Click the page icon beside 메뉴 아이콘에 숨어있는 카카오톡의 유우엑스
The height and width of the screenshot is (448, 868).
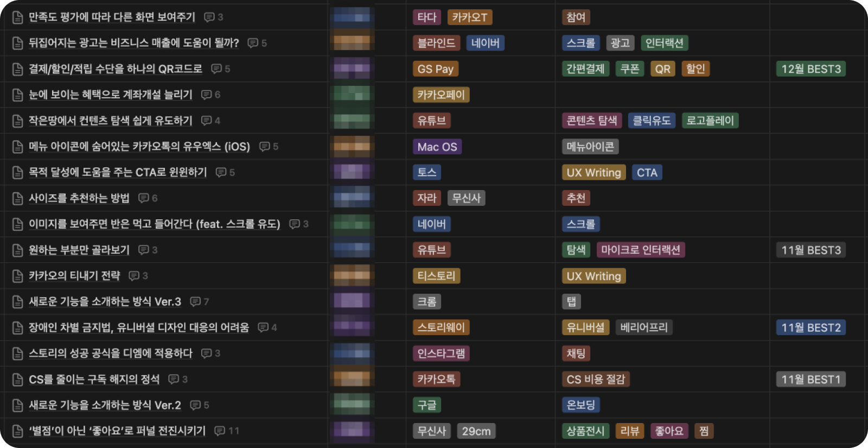pyautogui.click(x=17, y=147)
